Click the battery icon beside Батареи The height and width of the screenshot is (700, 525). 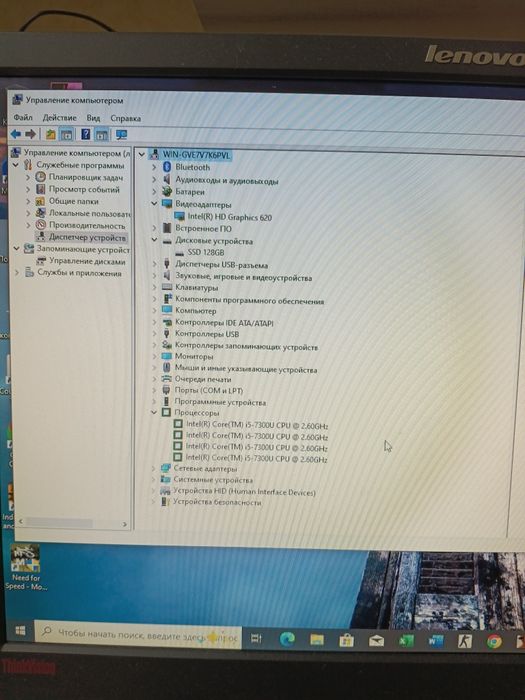[x=167, y=192]
